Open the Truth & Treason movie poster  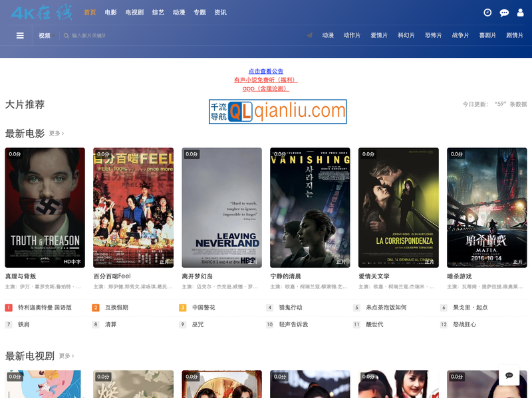tap(45, 207)
